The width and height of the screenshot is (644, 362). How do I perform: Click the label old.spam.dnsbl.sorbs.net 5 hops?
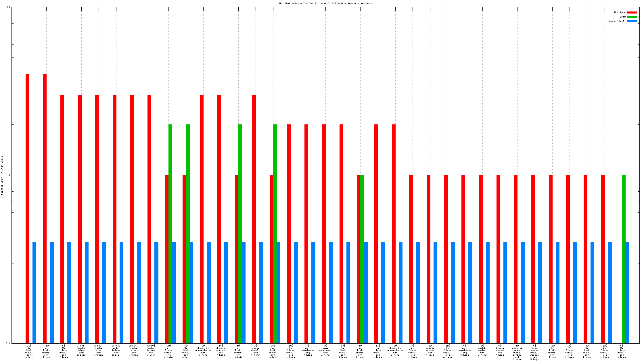coord(534,353)
